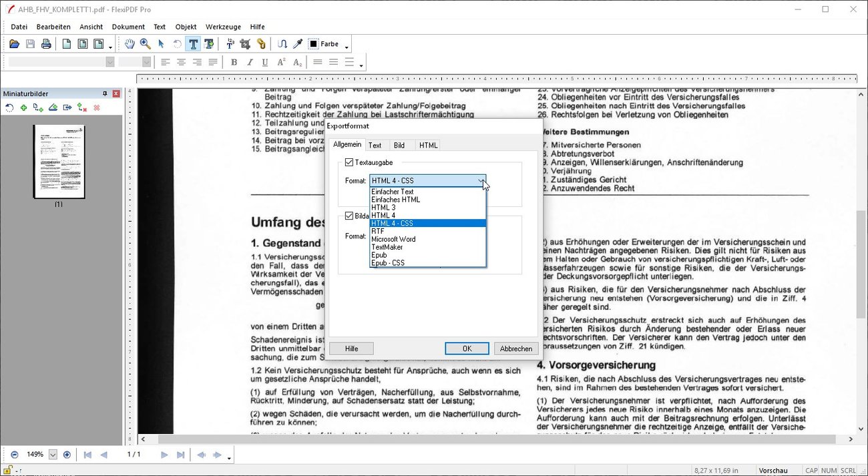This screenshot has width=868, height=476.
Task: Click the Print icon in the toolbar
Action: point(45,43)
